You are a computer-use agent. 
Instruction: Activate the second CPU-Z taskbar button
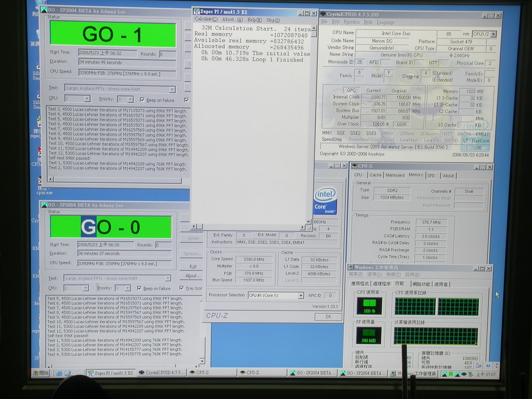(262, 373)
